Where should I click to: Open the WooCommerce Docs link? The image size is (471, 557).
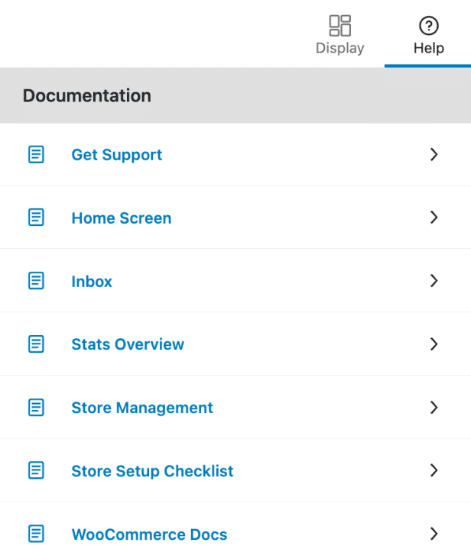[x=150, y=535]
